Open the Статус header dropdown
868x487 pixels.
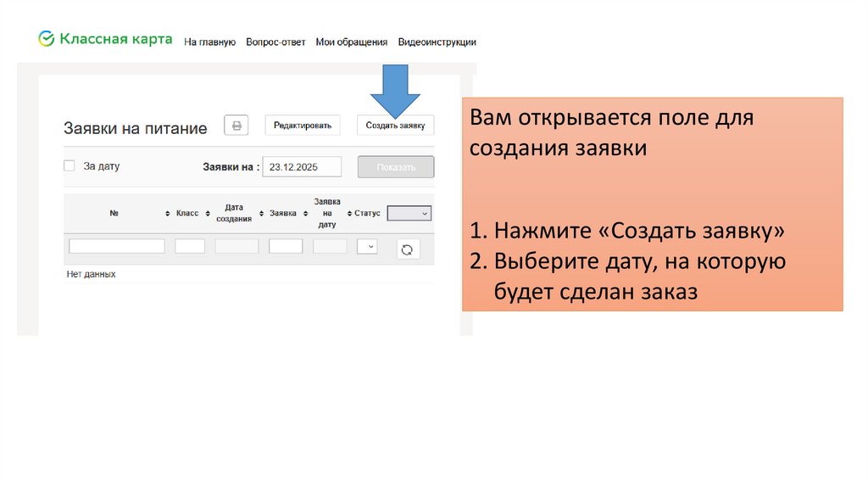click(x=409, y=213)
